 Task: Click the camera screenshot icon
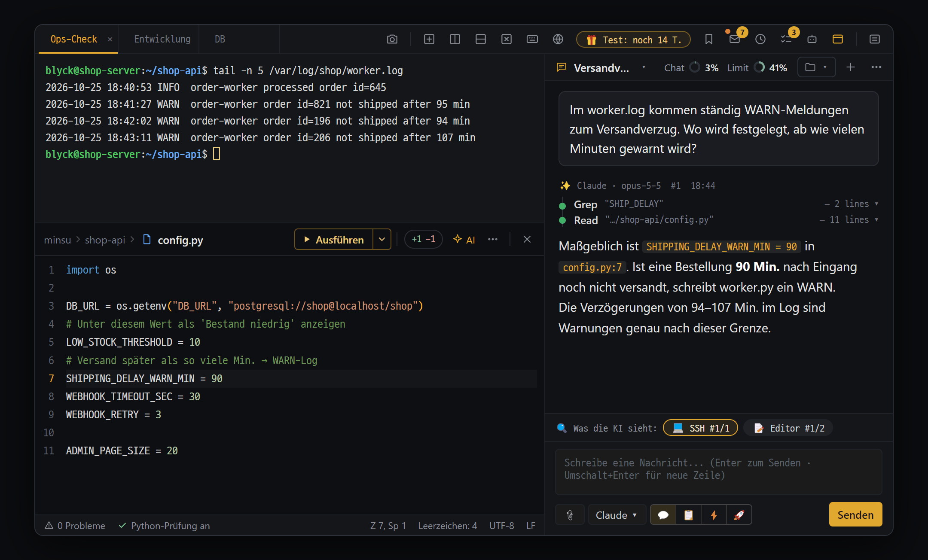(392, 40)
